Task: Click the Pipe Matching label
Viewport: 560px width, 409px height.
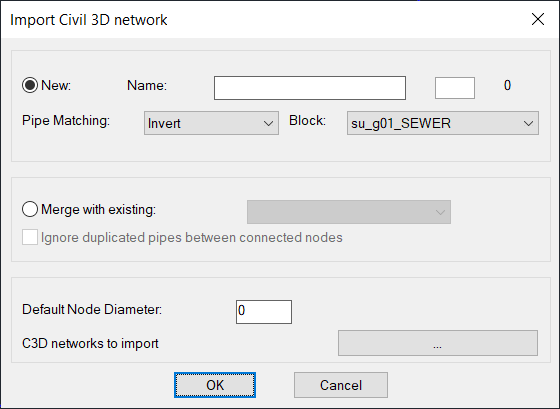Action: click(66, 121)
